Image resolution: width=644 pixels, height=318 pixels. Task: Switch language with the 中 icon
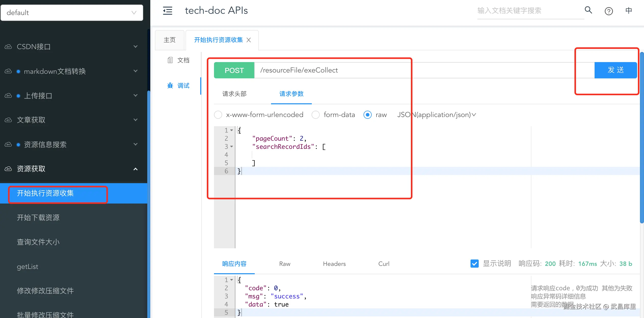628,11
